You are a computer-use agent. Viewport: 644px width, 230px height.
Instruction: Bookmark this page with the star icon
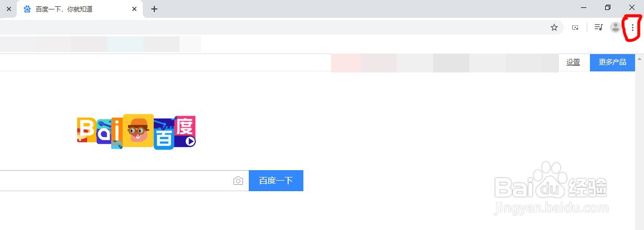tap(554, 27)
